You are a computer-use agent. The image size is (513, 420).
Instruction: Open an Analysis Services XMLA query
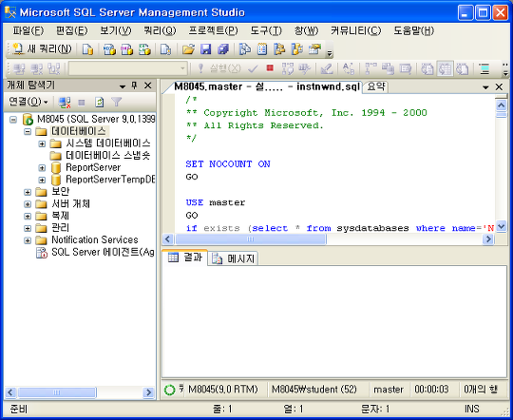click(x=144, y=49)
